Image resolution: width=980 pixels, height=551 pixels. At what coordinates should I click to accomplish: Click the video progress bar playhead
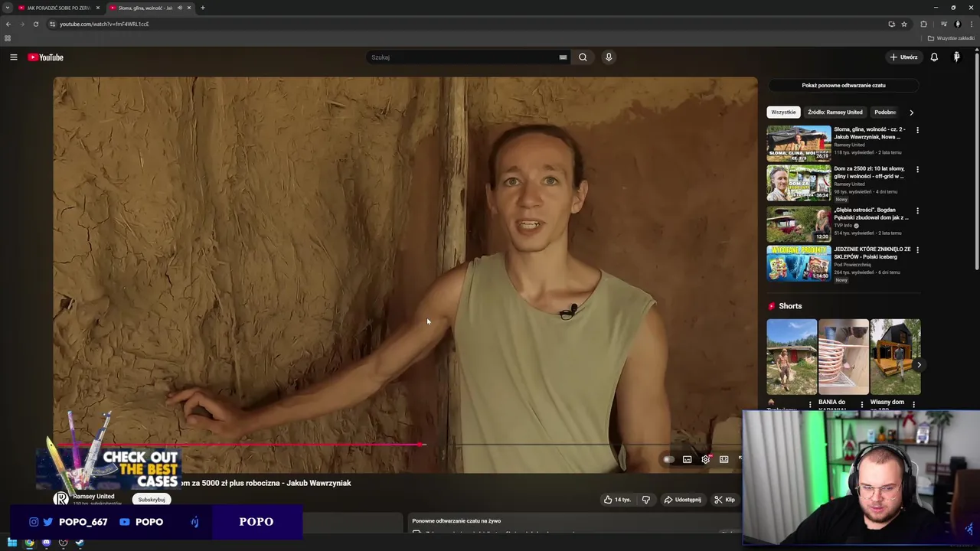point(420,444)
